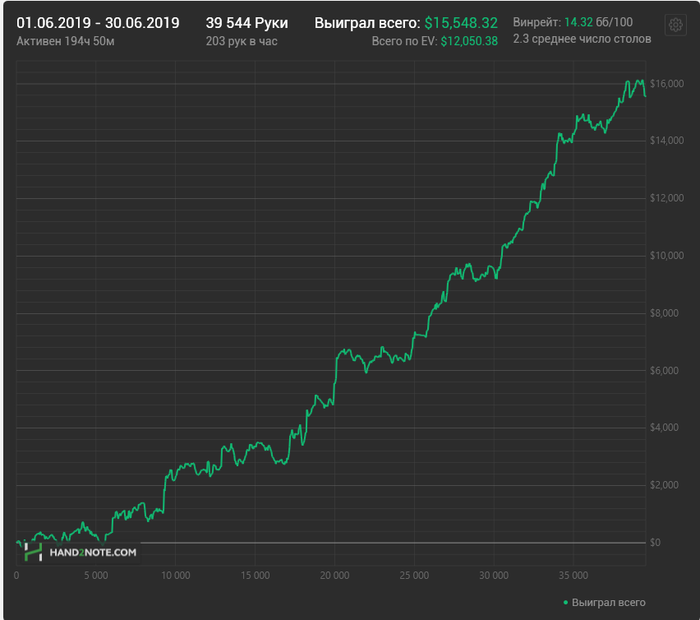Screen dimensions: 700x620
Task: Click the $2,000 y-axis label
Action: pyautogui.click(x=664, y=485)
